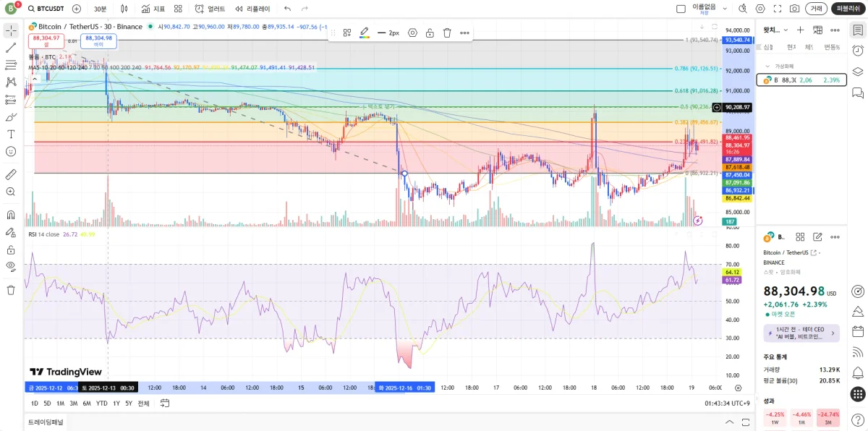This screenshot has width=868, height=431.
Task: Select the 전체 all time range
Action: [x=143, y=404]
